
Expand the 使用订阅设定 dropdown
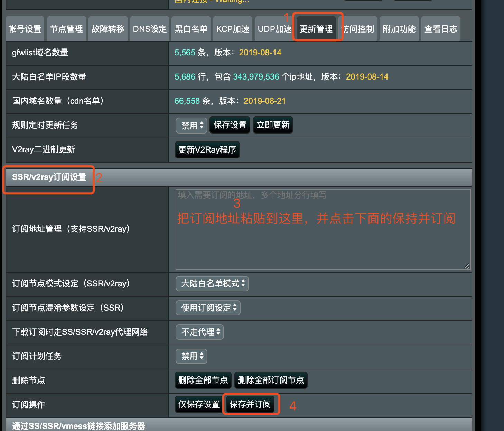[x=208, y=308]
